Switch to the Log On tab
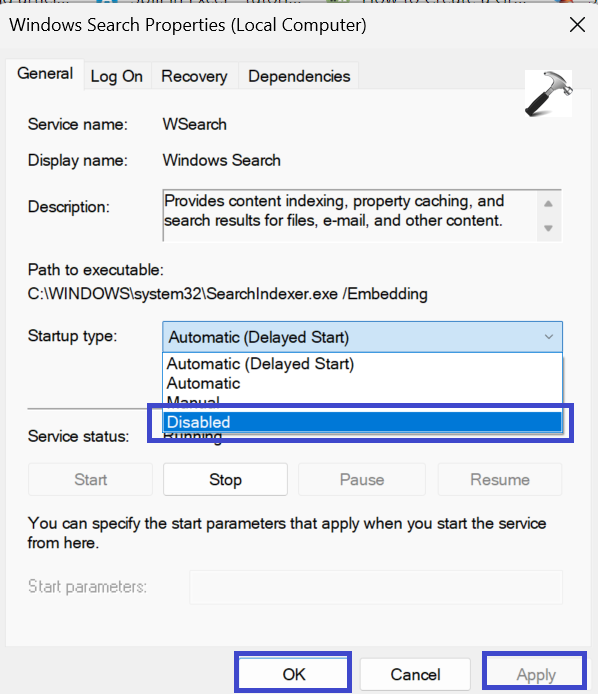Viewport: 598px width, 694px height. point(117,76)
